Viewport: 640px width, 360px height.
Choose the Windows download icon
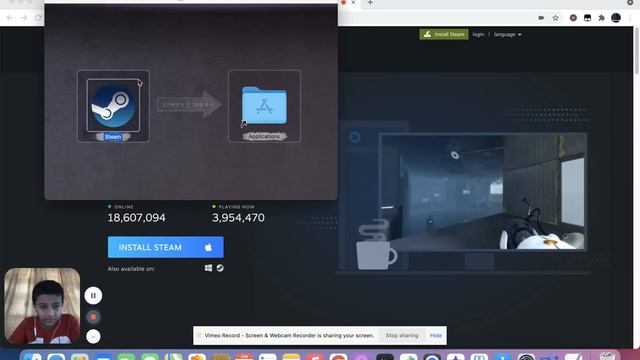(x=208, y=268)
